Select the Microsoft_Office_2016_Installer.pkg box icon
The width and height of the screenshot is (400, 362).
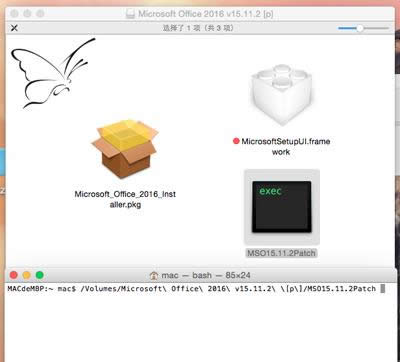pyautogui.click(x=125, y=149)
